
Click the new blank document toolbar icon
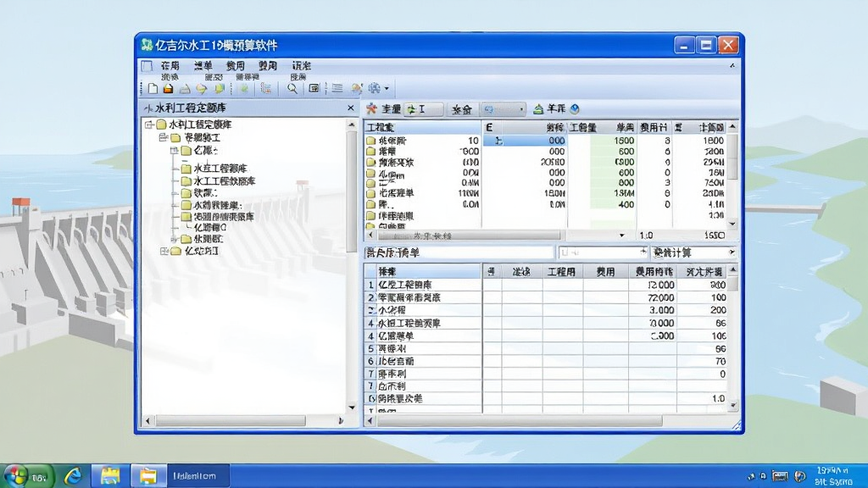coord(153,88)
